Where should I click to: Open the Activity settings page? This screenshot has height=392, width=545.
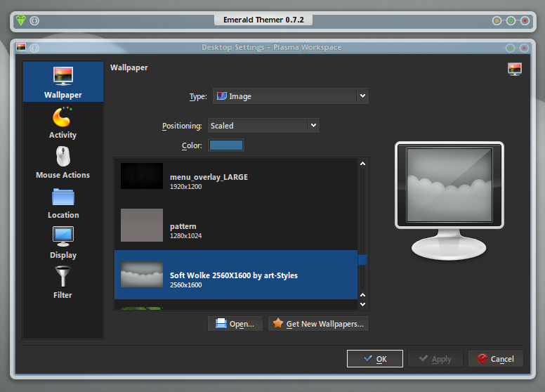pyautogui.click(x=63, y=122)
